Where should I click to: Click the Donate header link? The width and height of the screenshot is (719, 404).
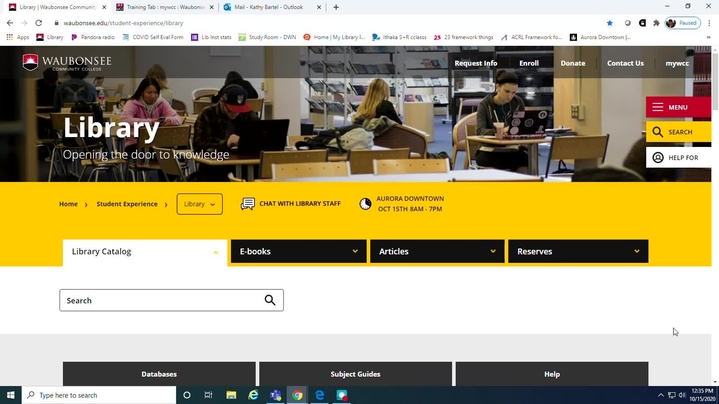point(573,63)
